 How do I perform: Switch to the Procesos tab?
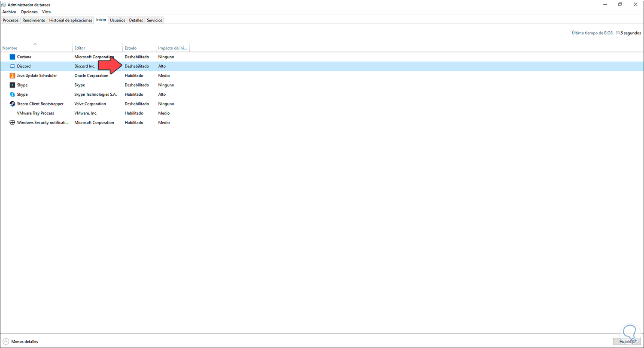[11, 20]
